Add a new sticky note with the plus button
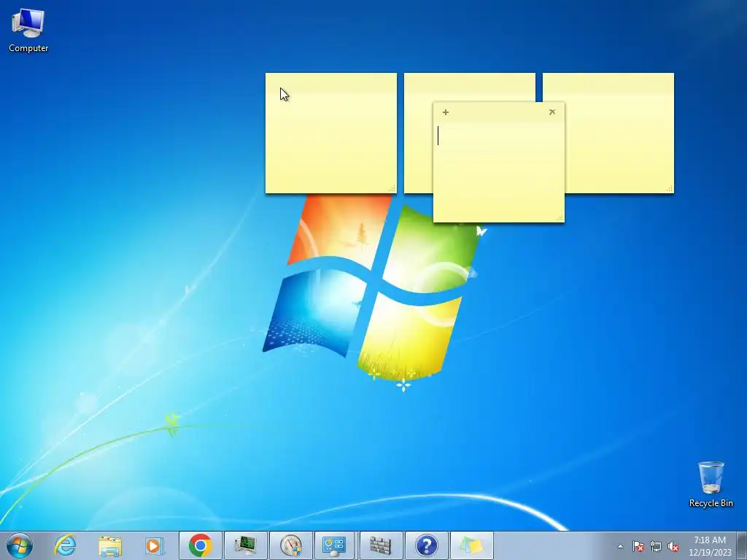The image size is (747, 560). 446,112
